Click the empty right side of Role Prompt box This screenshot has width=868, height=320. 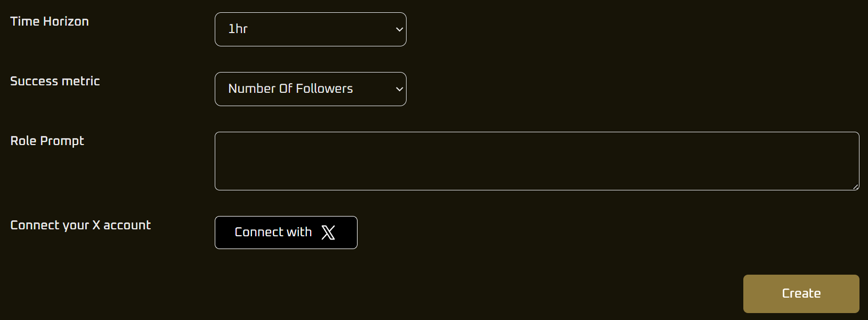pyautogui.click(x=746, y=161)
